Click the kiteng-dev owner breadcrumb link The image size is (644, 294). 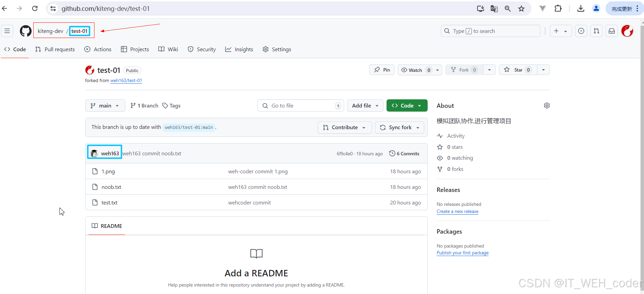click(50, 31)
